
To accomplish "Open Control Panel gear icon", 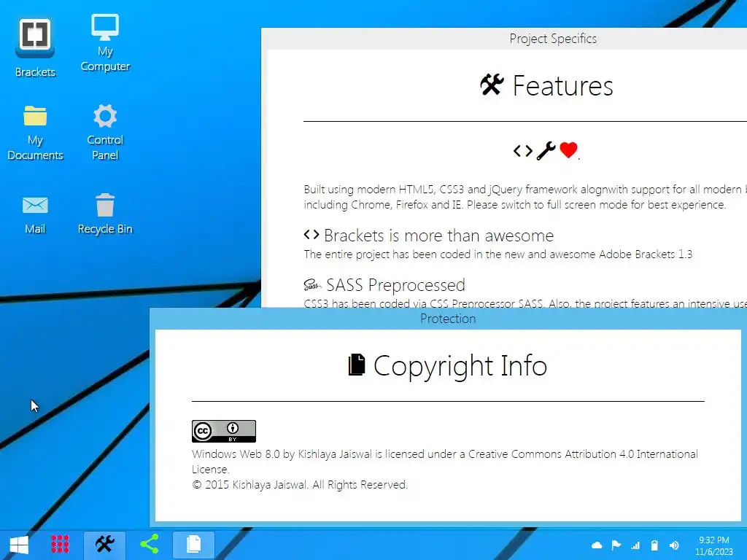I will click(105, 133).
